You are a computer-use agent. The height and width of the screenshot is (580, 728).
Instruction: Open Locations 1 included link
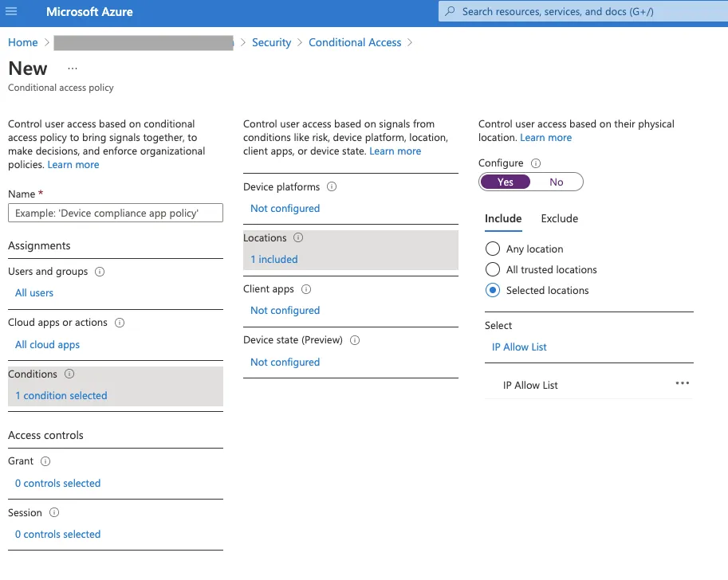click(x=274, y=260)
